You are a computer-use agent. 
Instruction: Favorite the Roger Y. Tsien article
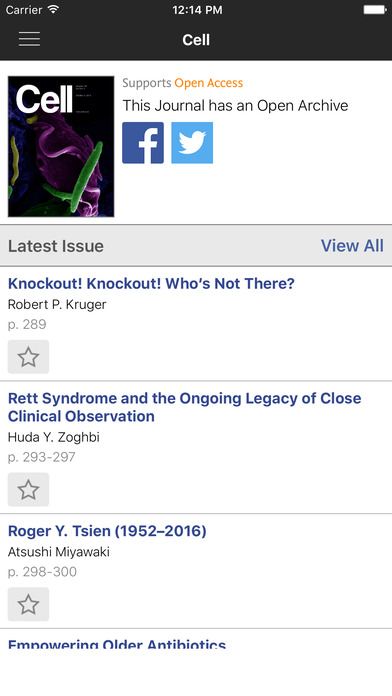pyautogui.click(x=28, y=605)
